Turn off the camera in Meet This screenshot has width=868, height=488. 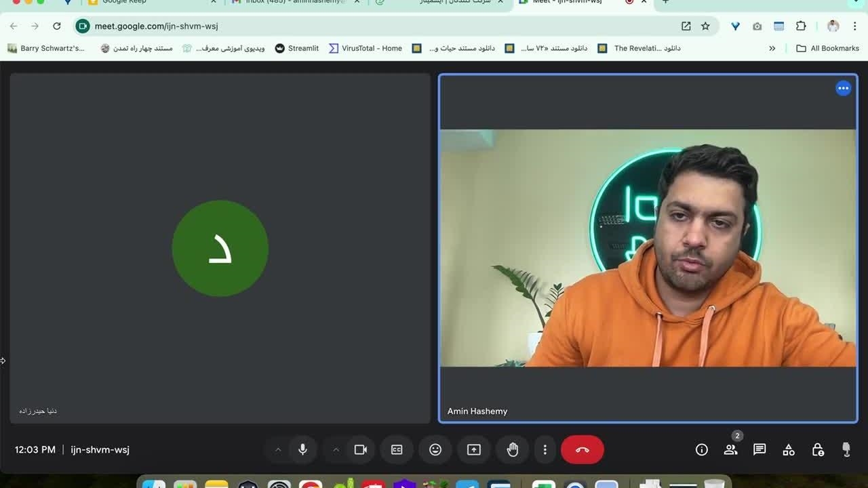pyautogui.click(x=360, y=449)
